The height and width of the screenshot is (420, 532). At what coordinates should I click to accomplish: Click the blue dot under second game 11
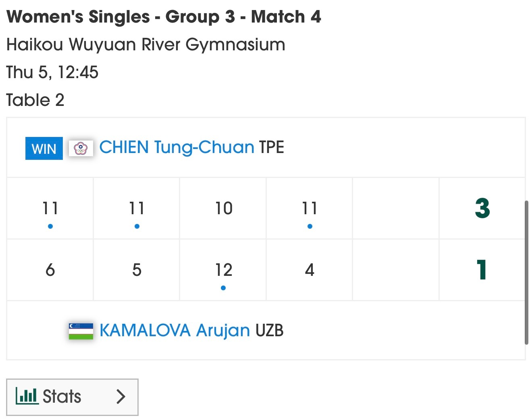click(x=137, y=226)
